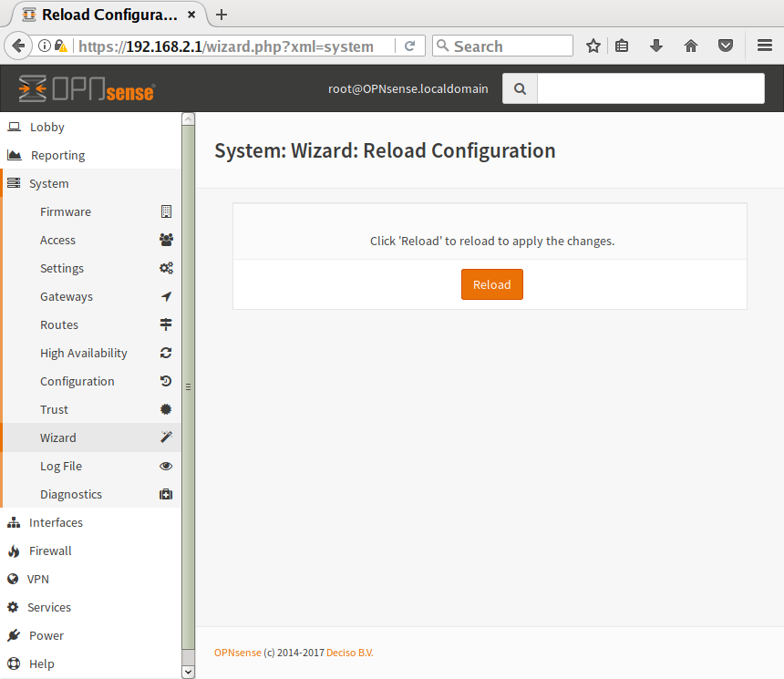Click the OPNsense quick search field
The image size is (784, 679).
click(x=650, y=88)
